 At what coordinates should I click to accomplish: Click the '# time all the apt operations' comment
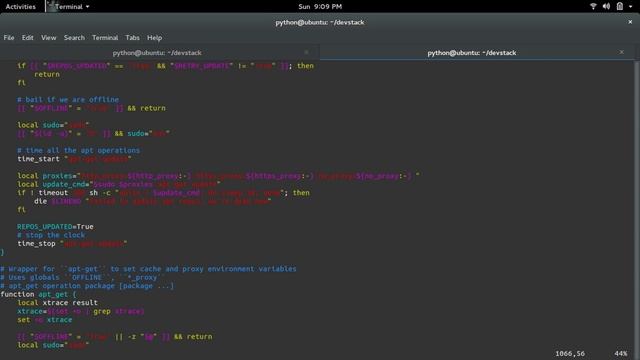pyautogui.click(x=78, y=150)
